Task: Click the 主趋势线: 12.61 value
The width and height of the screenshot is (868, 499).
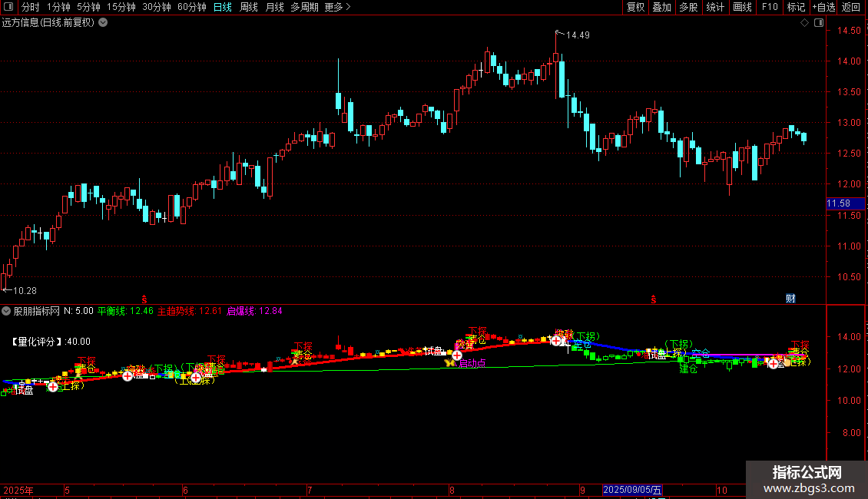Action: click(189, 311)
